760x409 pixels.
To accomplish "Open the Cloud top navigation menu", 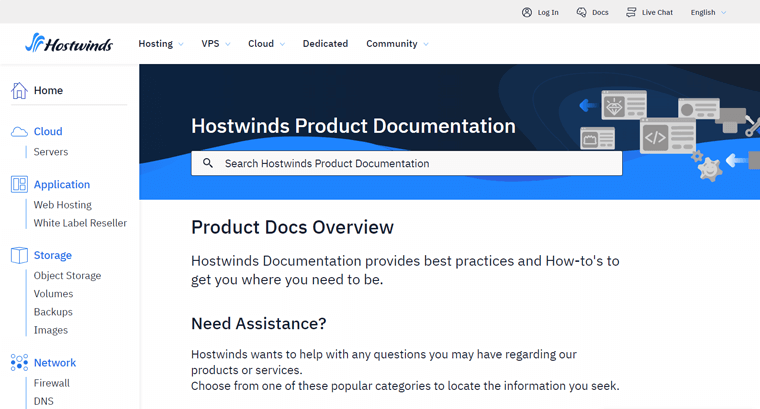I will (x=261, y=44).
